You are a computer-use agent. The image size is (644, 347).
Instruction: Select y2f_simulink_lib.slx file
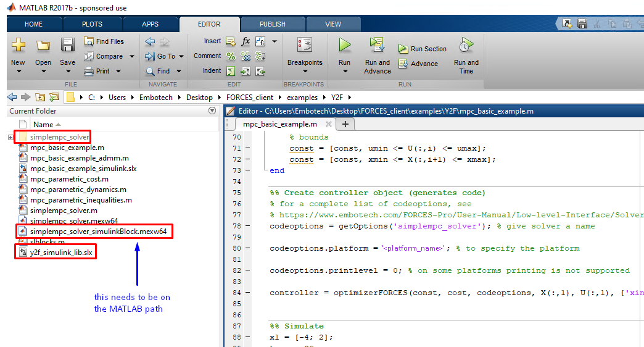(61, 253)
